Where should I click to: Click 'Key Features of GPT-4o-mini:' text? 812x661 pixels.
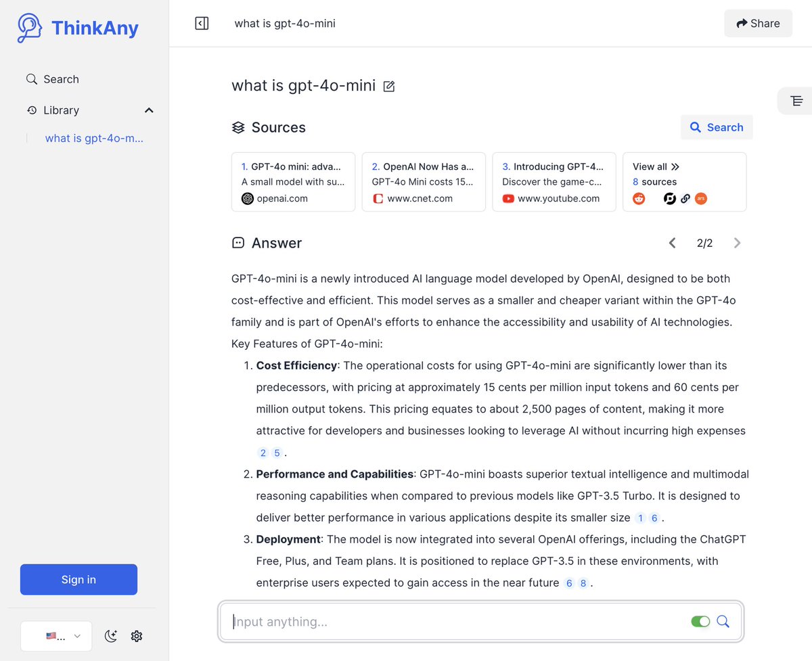(x=307, y=344)
